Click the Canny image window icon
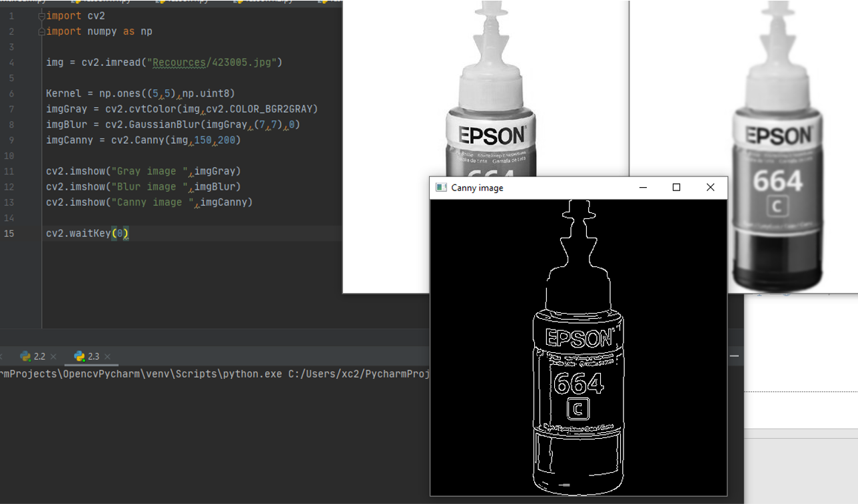This screenshot has height=504, width=858. 440,188
